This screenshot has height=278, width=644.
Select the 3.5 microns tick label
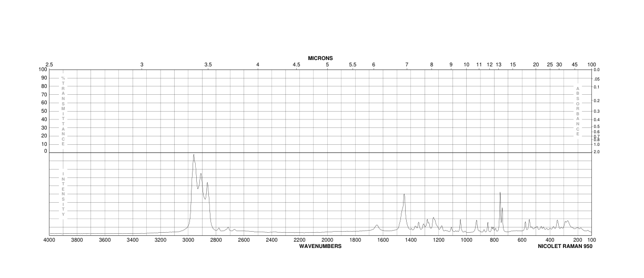tap(208, 65)
